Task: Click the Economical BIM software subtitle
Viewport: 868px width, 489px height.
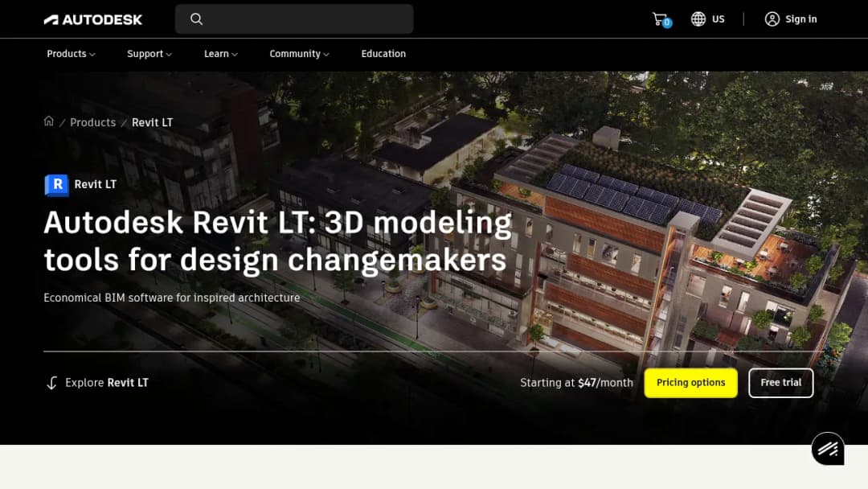Action: pos(172,298)
